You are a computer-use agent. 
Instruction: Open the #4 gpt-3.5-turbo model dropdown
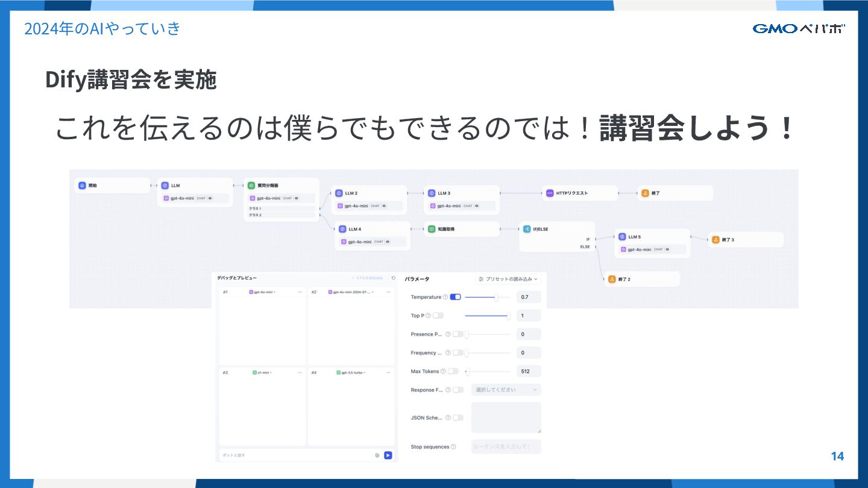point(351,372)
